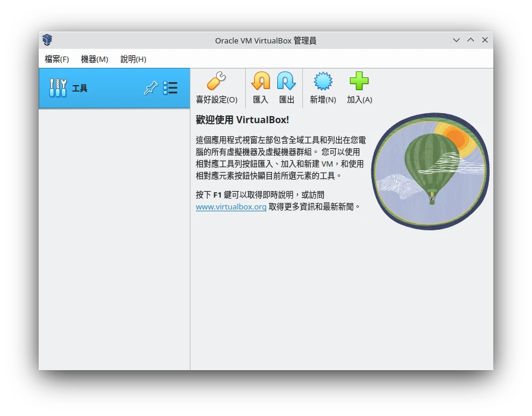532x416 pixels.
Task: Toggle the pin icon on the Tools item
Action: (x=151, y=88)
